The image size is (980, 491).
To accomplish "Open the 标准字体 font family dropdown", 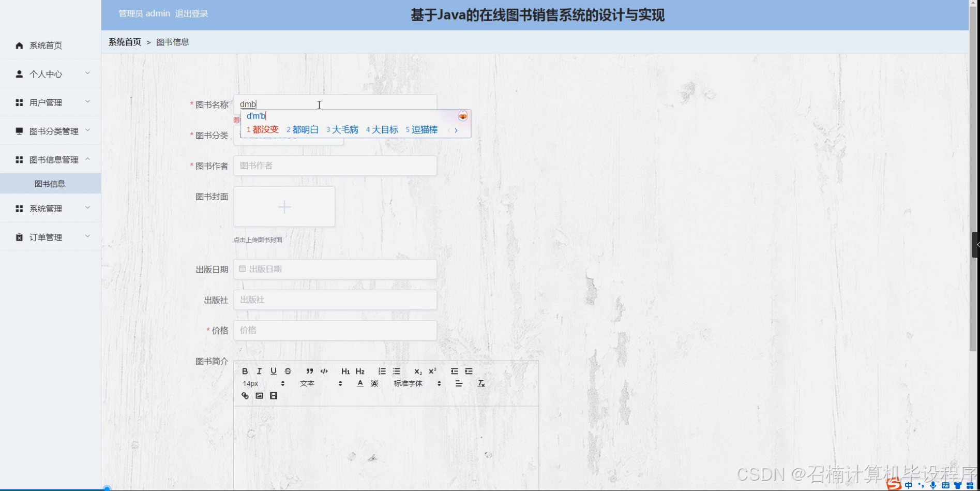I will pyautogui.click(x=409, y=383).
